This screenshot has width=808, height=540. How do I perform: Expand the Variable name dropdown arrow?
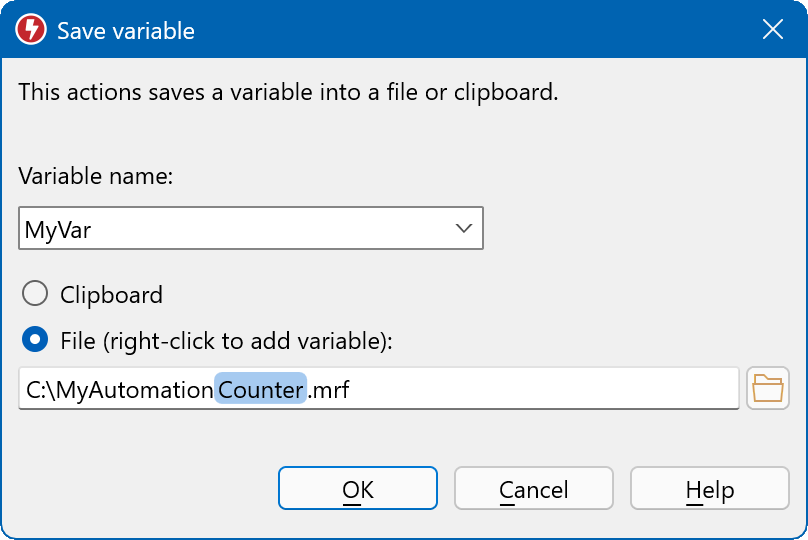(x=464, y=229)
